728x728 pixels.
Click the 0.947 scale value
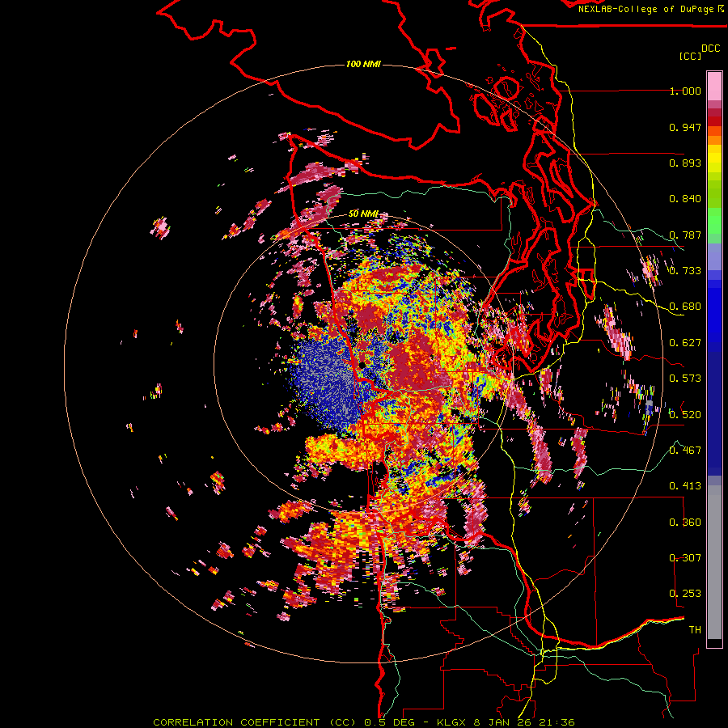click(685, 127)
